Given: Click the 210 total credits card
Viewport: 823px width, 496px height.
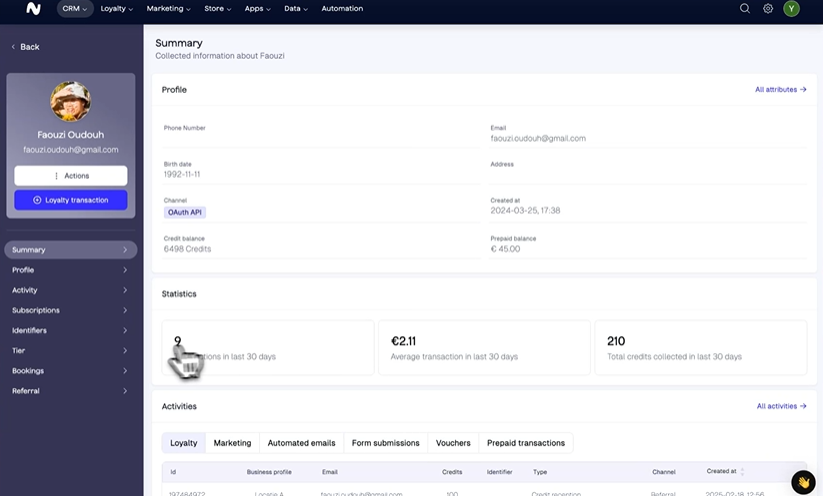Looking at the screenshot, I should tap(701, 347).
